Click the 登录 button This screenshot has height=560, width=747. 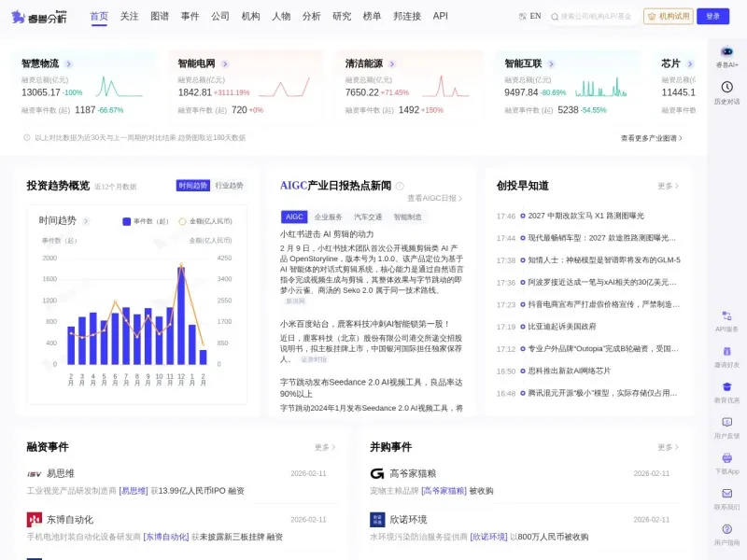click(712, 15)
